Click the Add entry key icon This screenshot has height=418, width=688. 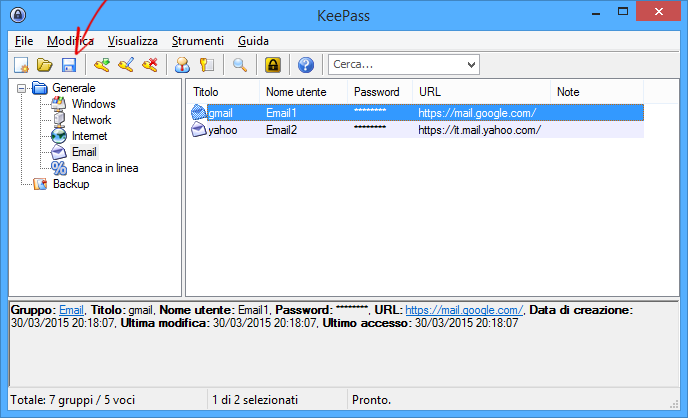pos(102,65)
